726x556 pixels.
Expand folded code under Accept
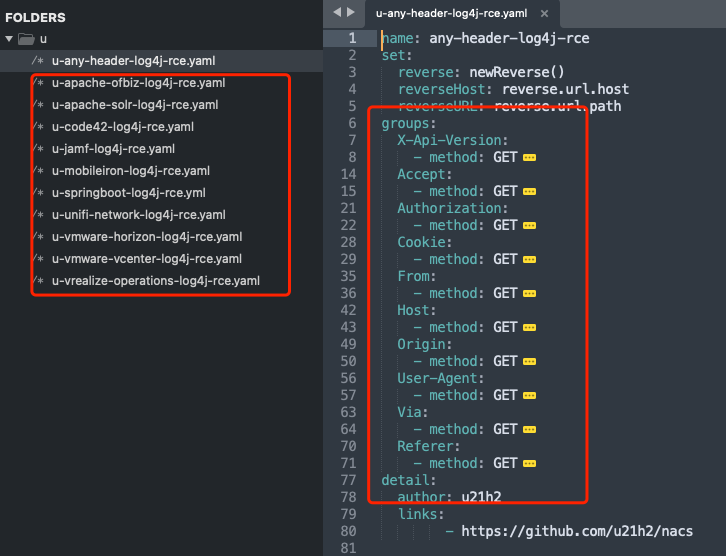click(x=529, y=192)
